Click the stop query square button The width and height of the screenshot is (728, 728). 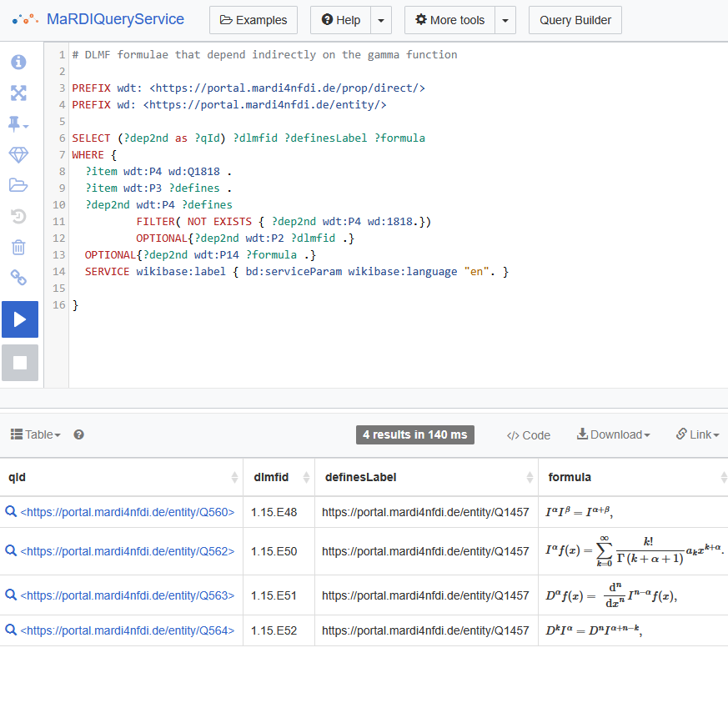click(20, 363)
